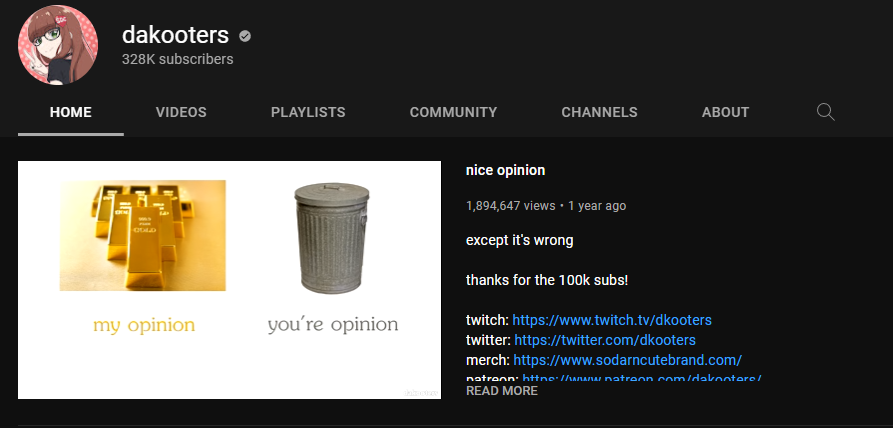
Task: Open the patreon.com/dakooters link
Action: 642,378
